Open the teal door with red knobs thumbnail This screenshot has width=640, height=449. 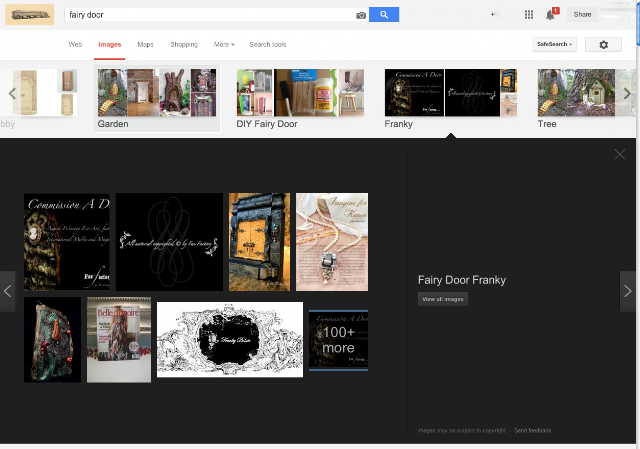pyautogui.click(x=53, y=340)
